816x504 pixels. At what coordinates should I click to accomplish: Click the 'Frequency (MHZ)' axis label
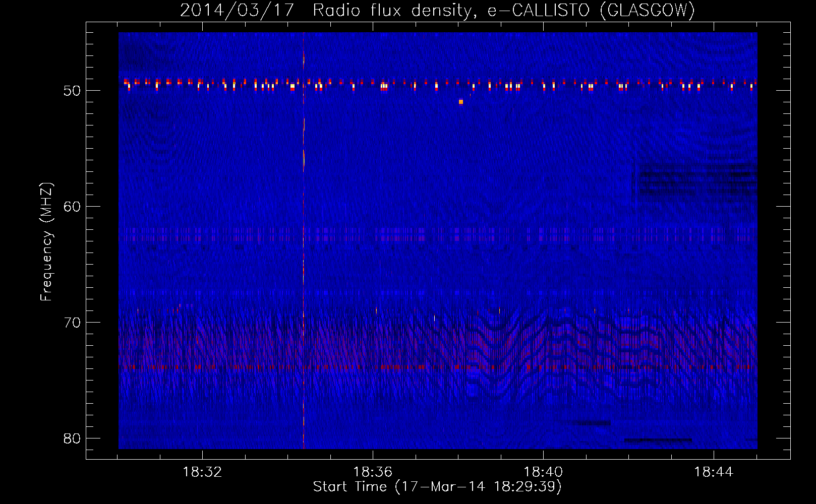point(46,242)
